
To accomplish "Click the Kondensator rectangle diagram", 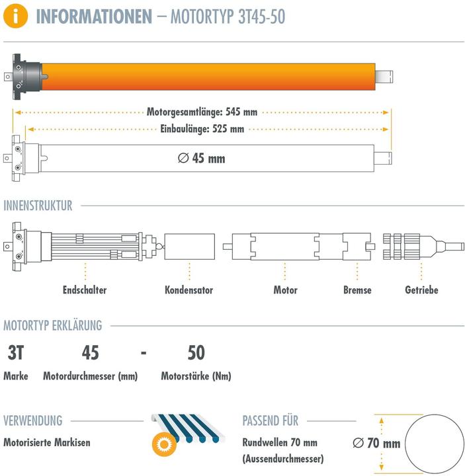I will (190, 247).
